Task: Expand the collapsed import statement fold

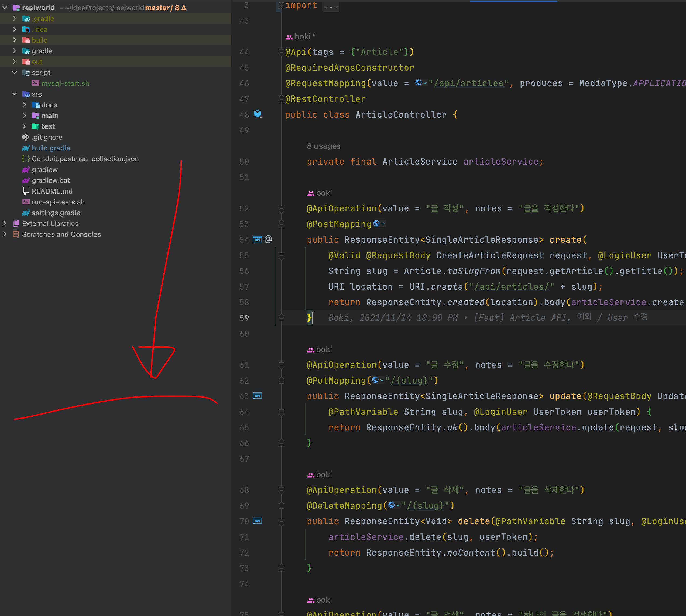Action: pyautogui.click(x=281, y=5)
